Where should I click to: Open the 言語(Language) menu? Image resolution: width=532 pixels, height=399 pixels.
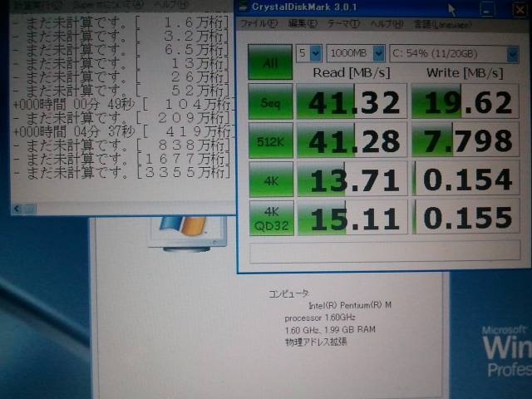442,24
